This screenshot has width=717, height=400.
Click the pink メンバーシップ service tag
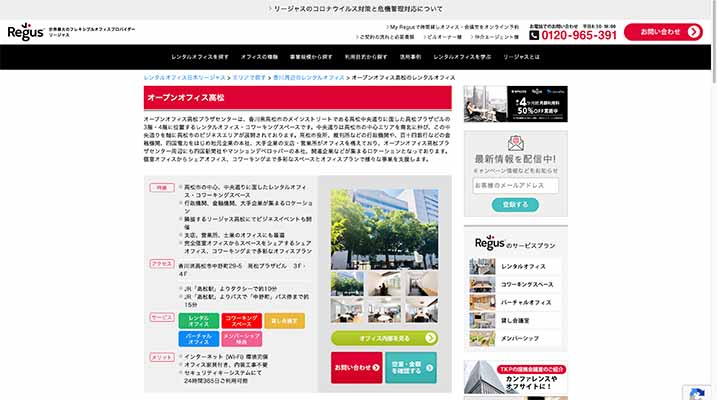coord(241,339)
